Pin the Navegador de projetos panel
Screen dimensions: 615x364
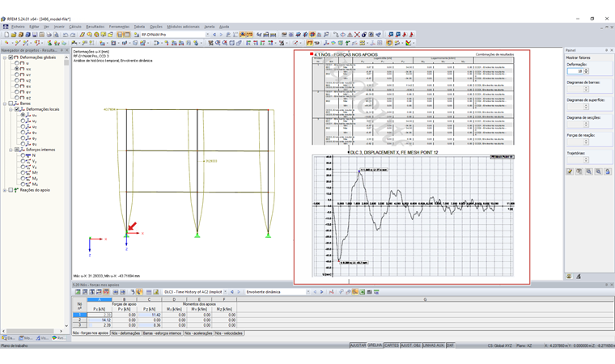(61, 50)
